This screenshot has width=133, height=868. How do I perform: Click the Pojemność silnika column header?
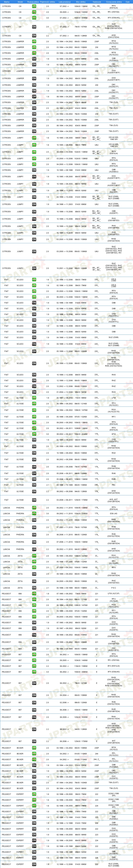(x=47, y=2)
